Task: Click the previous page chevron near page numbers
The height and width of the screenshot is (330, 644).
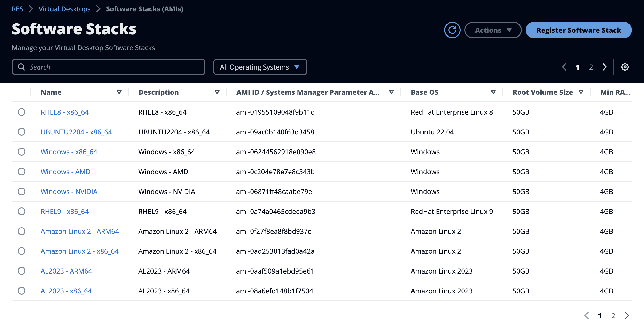Action: point(564,67)
